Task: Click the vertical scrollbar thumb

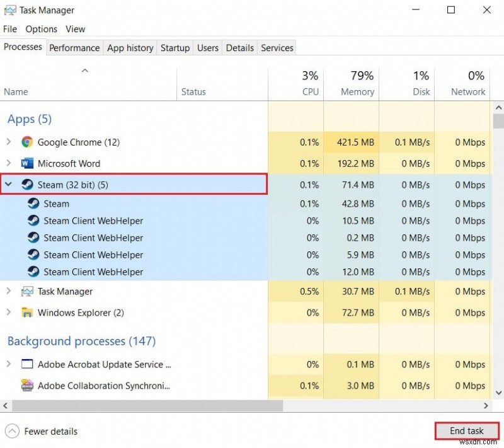Action: (498, 121)
